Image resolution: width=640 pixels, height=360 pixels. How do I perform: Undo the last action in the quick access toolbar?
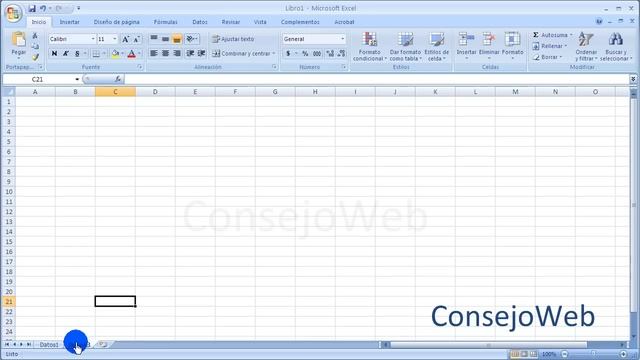(43, 8)
